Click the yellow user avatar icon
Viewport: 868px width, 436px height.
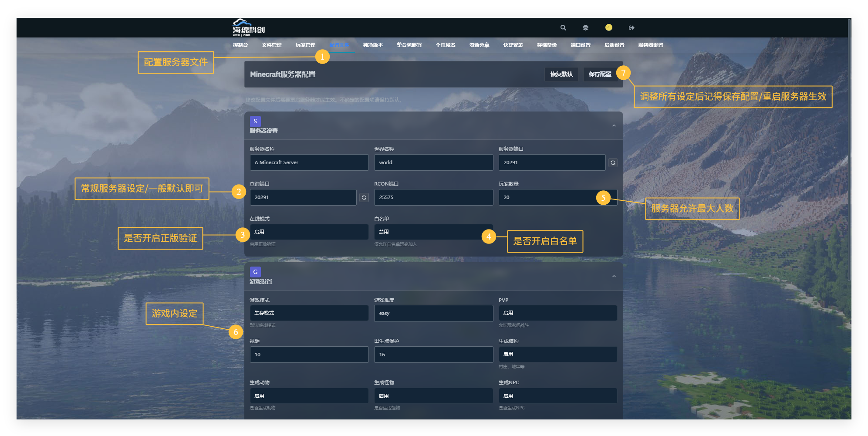click(x=608, y=27)
